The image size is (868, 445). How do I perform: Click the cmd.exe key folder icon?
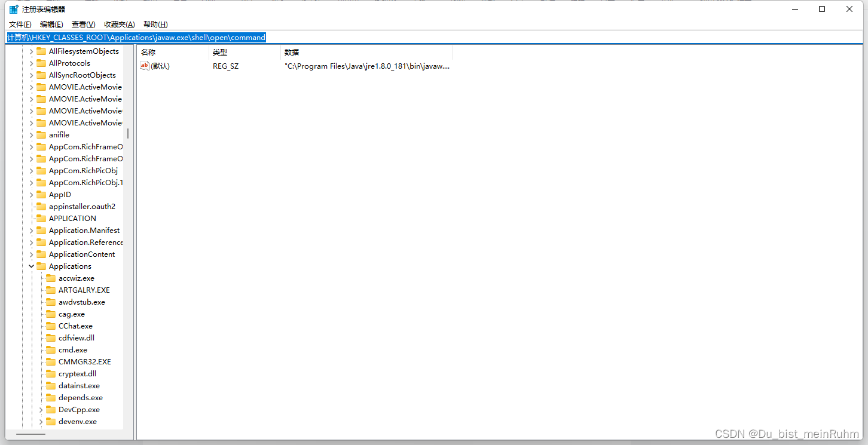tap(52, 349)
